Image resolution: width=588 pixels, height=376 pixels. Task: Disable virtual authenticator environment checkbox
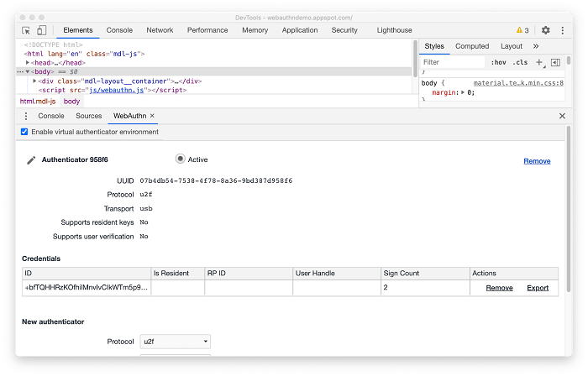coord(24,132)
